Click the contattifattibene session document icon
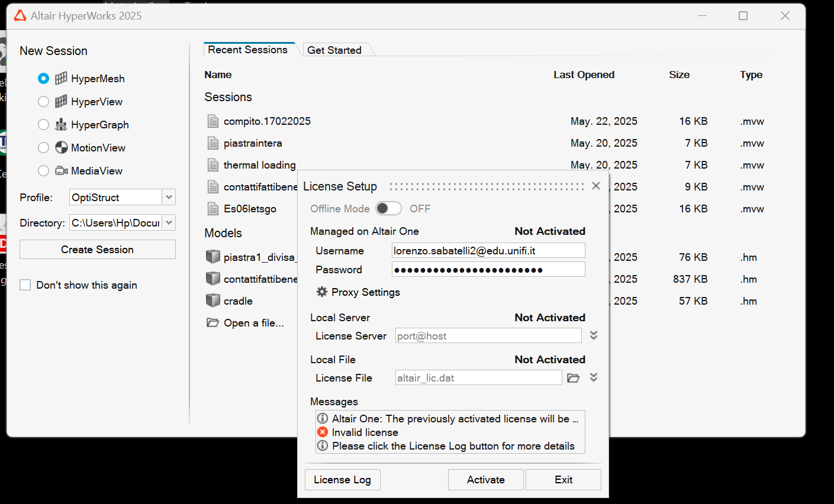Viewport: 834px width, 504px height. (213, 187)
